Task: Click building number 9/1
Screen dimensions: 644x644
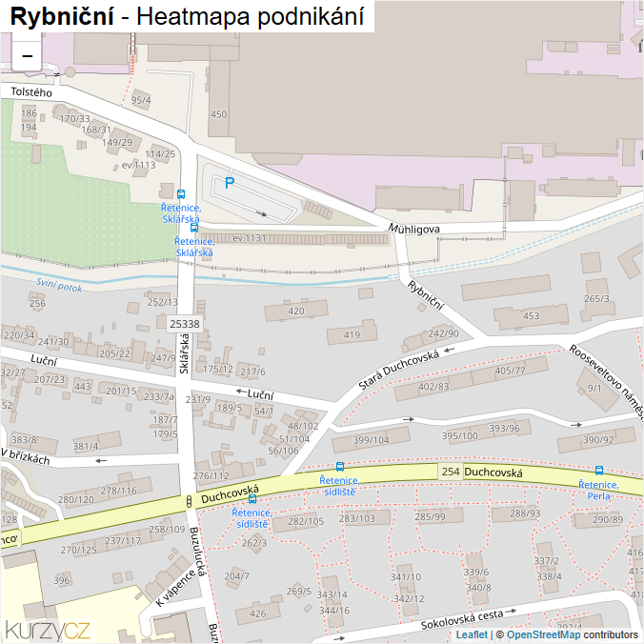Action: (594, 388)
